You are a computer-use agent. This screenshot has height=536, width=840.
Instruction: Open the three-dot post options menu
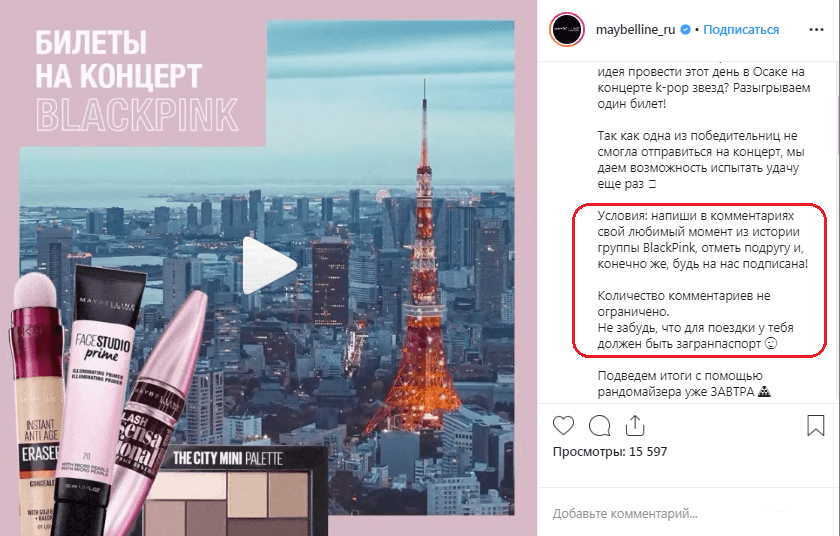[816, 29]
